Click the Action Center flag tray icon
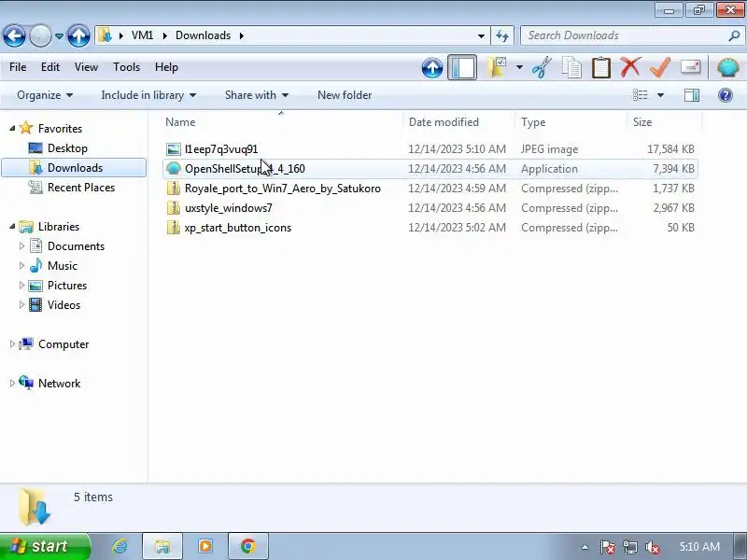This screenshot has width=747, height=560. pyautogui.click(x=607, y=547)
